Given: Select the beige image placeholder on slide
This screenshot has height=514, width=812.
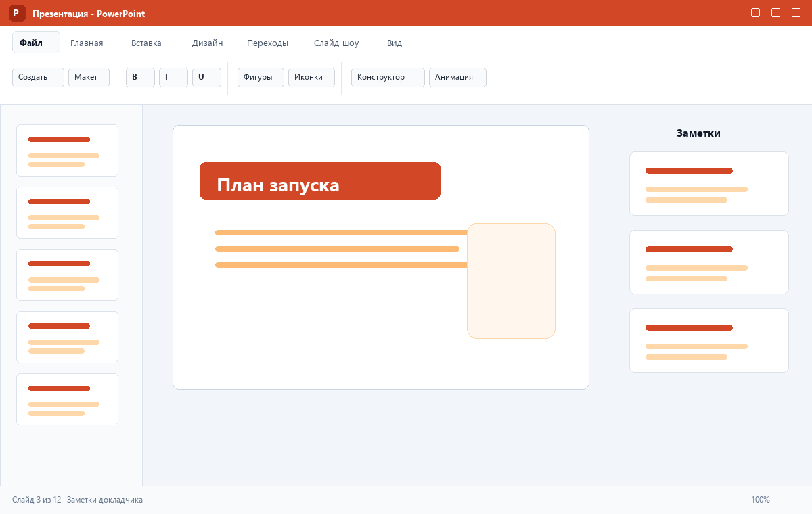Looking at the screenshot, I should coord(511,281).
